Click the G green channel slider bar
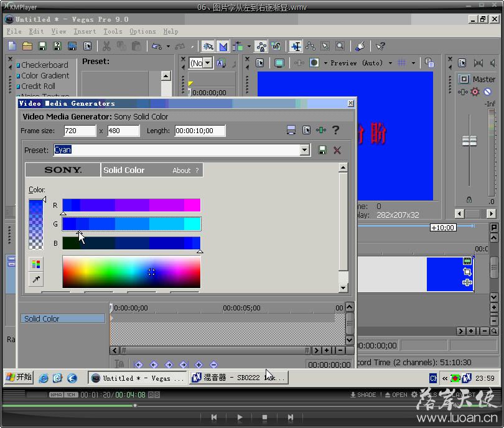 131,223
